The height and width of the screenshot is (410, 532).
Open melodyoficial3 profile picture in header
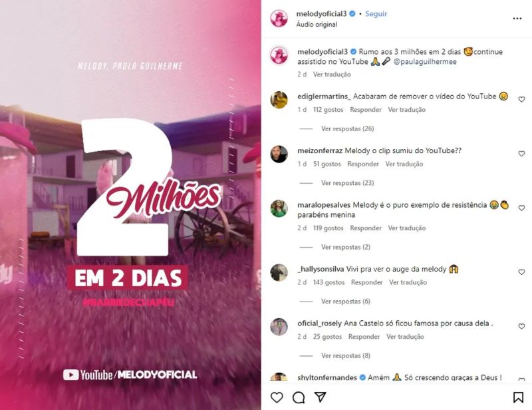click(279, 19)
